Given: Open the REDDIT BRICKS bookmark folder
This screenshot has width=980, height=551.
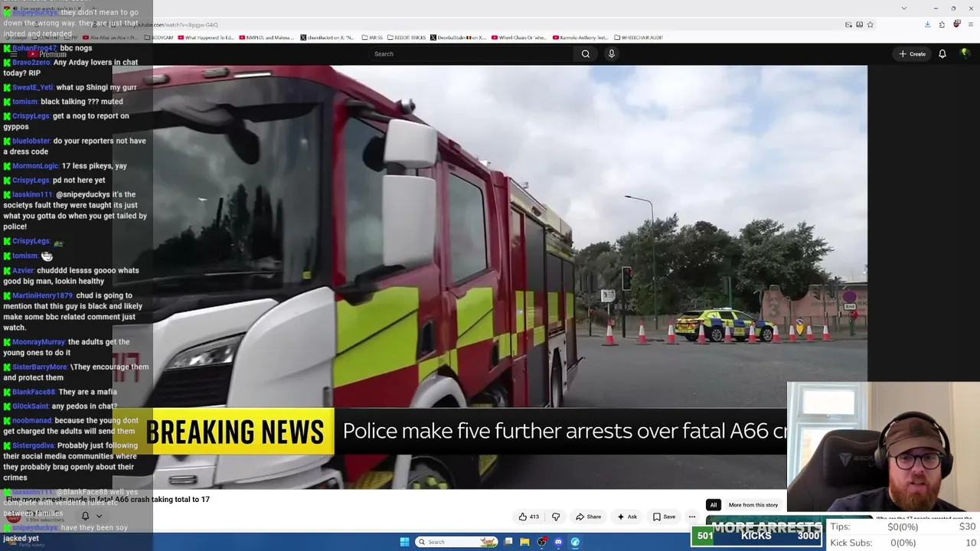Looking at the screenshot, I should [407, 37].
